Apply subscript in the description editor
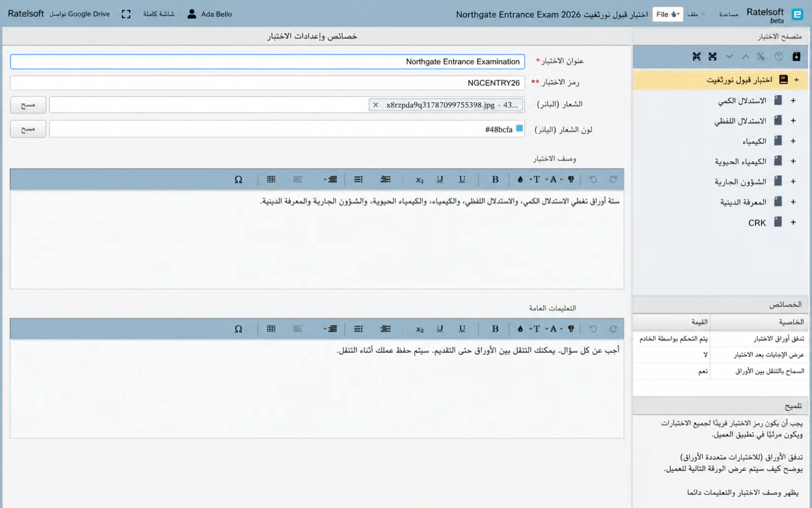This screenshot has width=812, height=508. 420,180
